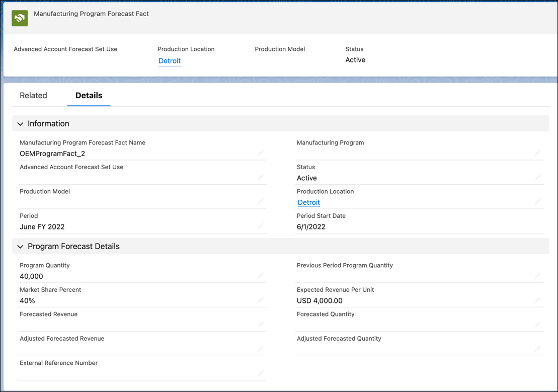Viewport: 558px width, 392px height.
Task: Switch to the Related tab
Action: tap(33, 96)
